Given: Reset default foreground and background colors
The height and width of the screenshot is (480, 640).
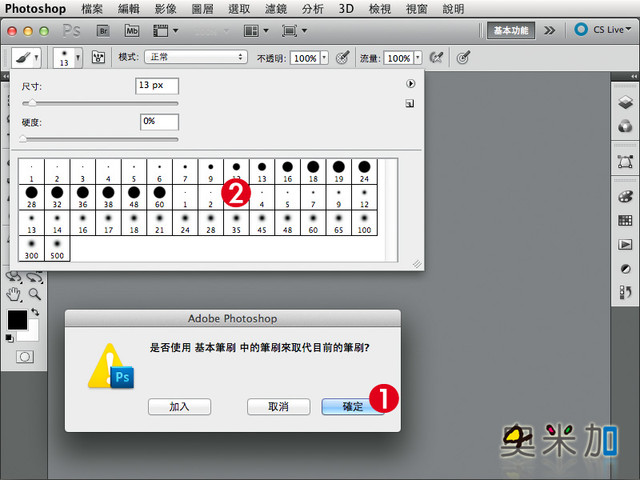Looking at the screenshot, I should coord(9,338).
